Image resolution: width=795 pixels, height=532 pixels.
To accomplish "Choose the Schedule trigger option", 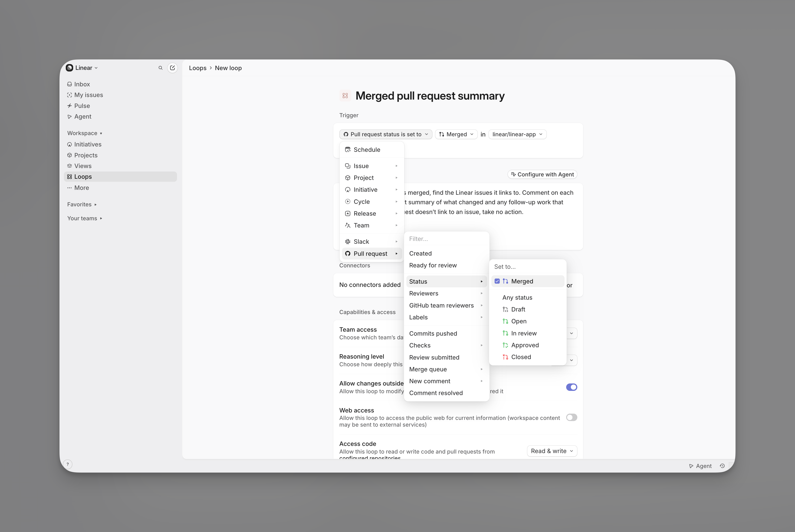I will [x=372, y=150].
